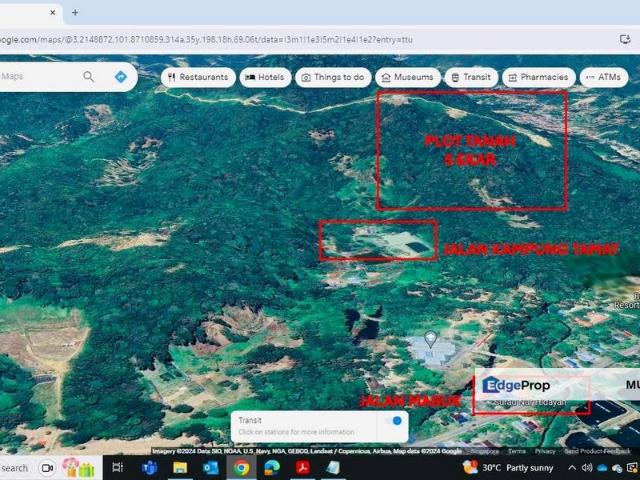Show Things to do on the map
Screen dimensions: 640x480
[333, 77]
